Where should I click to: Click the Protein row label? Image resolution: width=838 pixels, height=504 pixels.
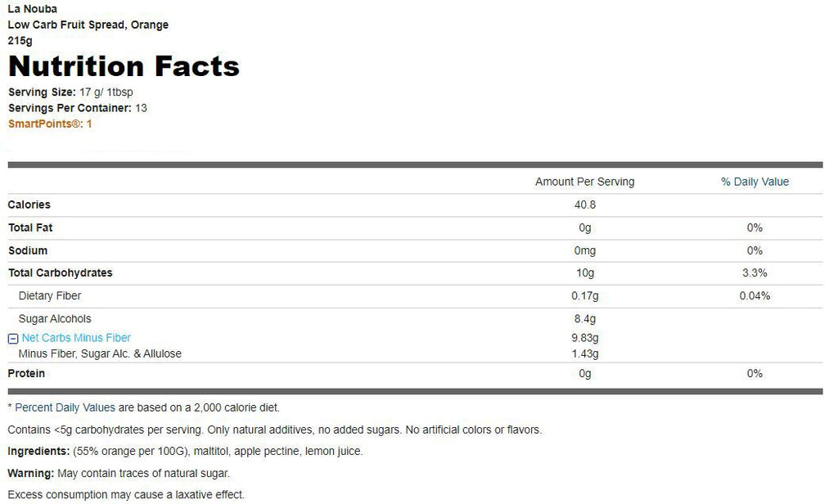coord(26,373)
